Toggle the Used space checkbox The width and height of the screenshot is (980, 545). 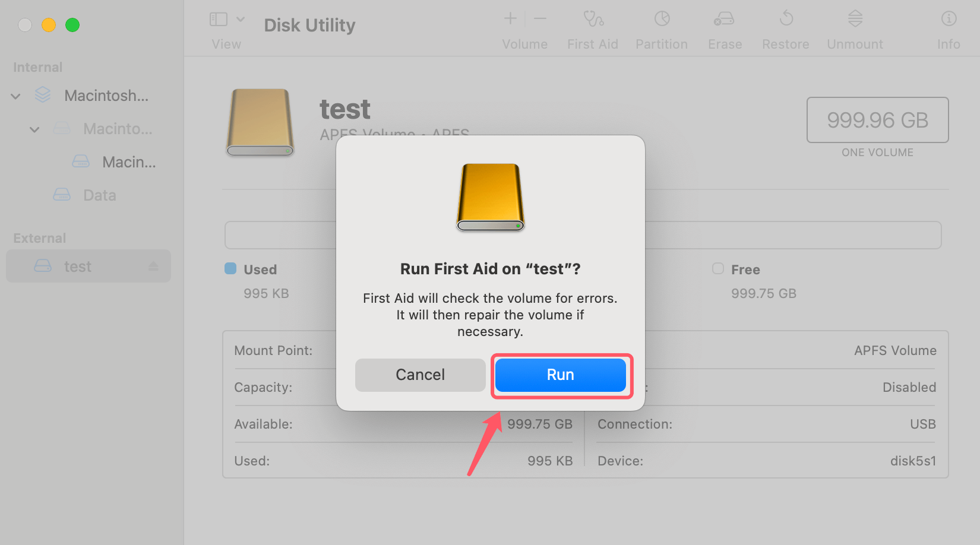(230, 268)
